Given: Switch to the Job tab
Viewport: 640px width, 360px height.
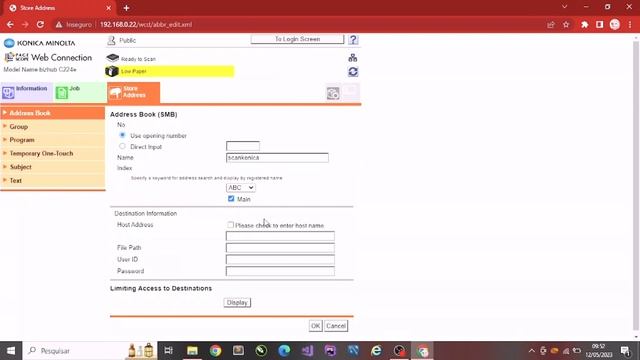Looking at the screenshot, I should click(x=80, y=92).
